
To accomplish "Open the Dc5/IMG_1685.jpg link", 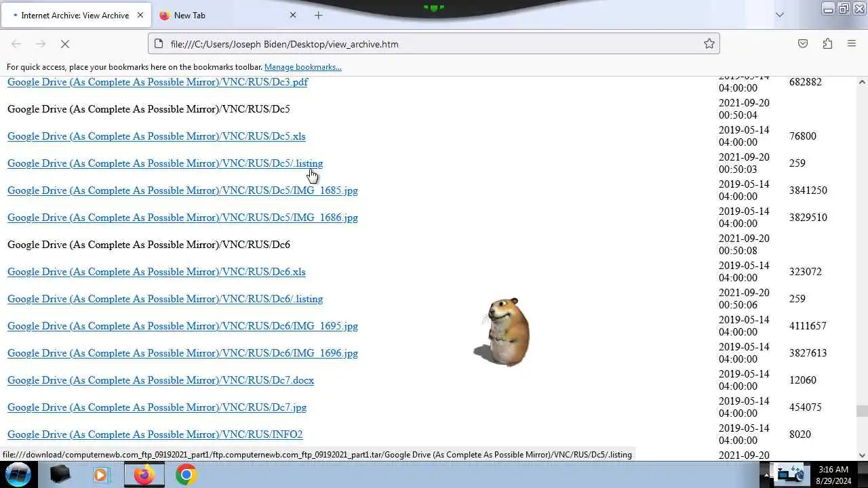I will coord(182,190).
